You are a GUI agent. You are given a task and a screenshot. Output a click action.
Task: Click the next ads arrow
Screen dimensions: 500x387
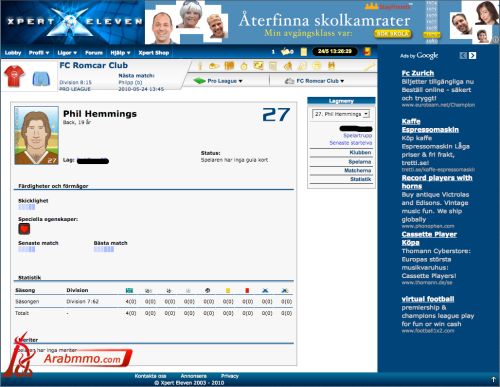pyautogui.click(x=472, y=55)
